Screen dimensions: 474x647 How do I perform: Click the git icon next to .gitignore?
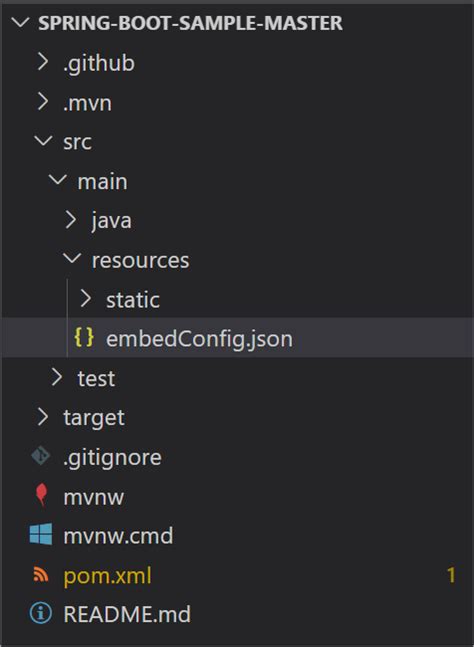pyautogui.click(x=41, y=456)
